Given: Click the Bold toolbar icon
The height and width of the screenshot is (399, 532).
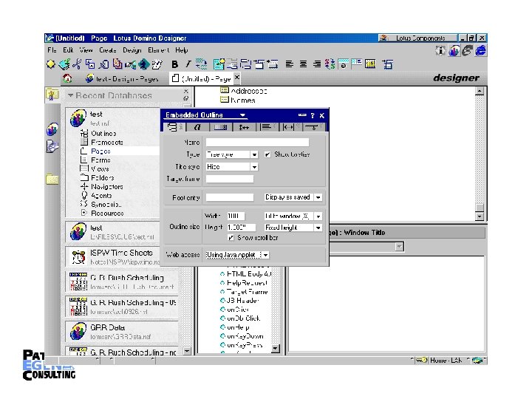Looking at the screenshot, I should point(174,64).
